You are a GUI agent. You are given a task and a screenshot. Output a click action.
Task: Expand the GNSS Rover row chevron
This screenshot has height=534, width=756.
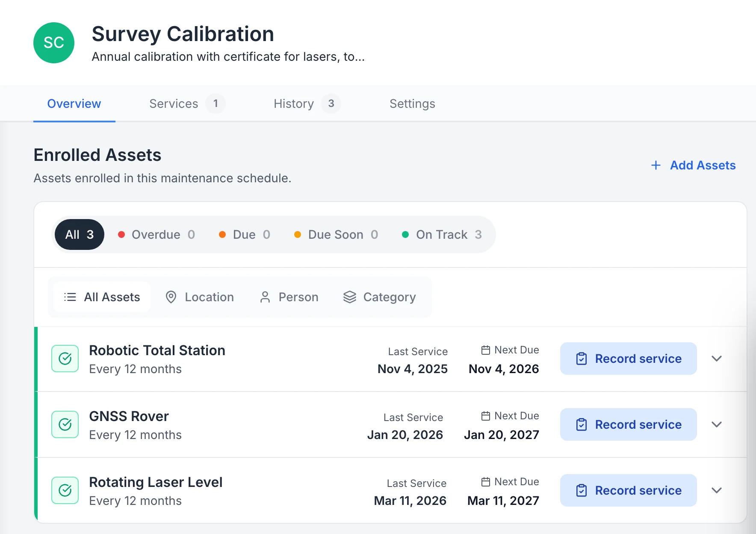pyautogui.click(x=717, y=424)
